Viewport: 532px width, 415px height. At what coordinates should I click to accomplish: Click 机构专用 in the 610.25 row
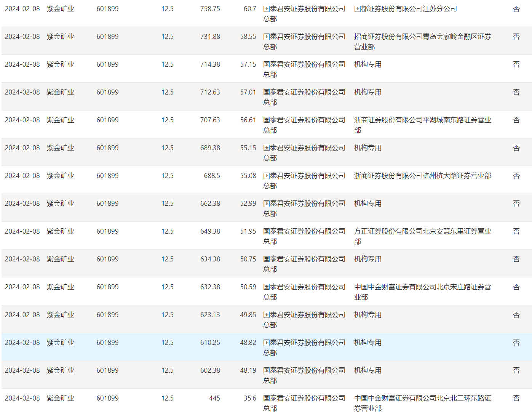coord(368,343)
